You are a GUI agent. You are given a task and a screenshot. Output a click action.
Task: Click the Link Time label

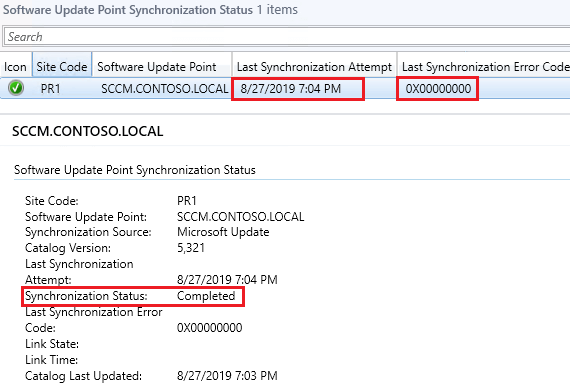[52, 360]
